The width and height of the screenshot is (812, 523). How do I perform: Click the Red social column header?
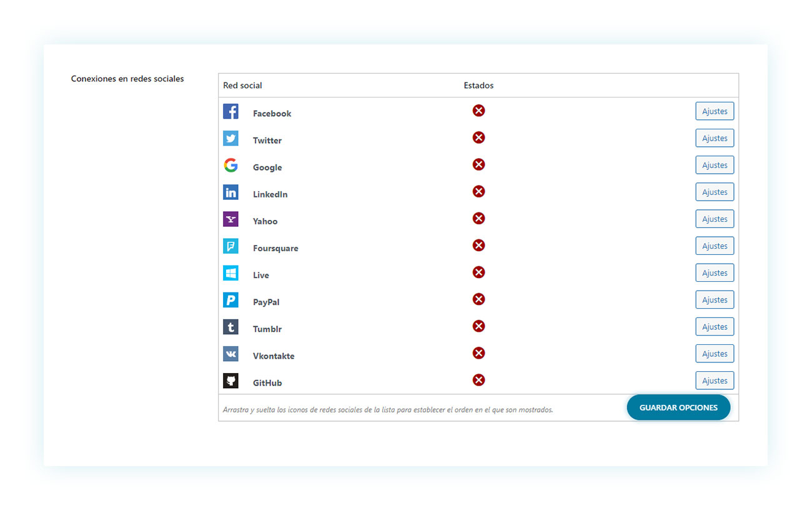click(242, 85)
